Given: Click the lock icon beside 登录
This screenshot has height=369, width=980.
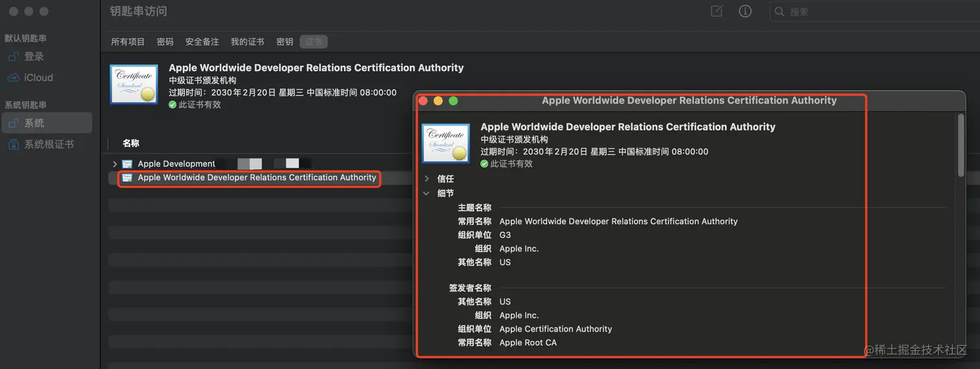Looking at the screenshot, I should tap(14, 56).
